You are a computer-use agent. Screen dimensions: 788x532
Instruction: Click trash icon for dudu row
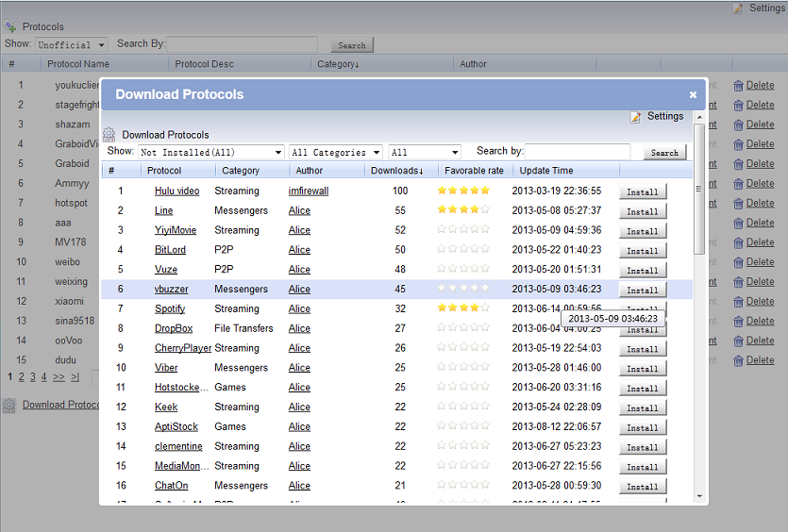tap(738, 360)
